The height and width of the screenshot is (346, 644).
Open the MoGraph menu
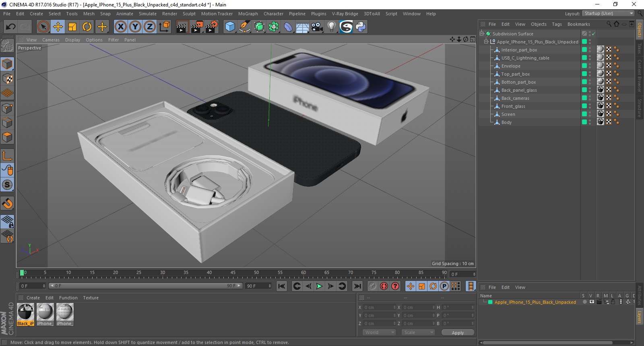(x=248, y=14)
